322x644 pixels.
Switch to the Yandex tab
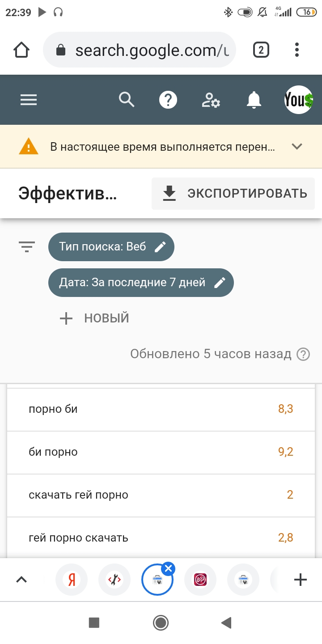coord(72,580)
